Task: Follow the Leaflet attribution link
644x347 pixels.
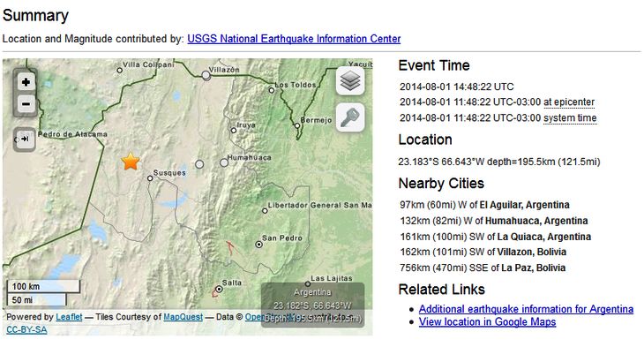Action: 69,317
